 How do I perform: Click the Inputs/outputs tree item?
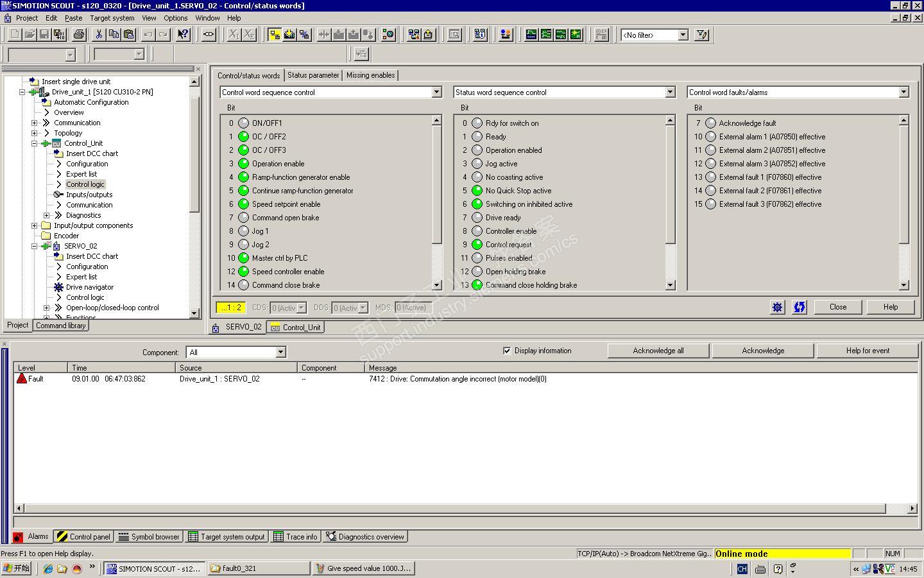tap(89, 195)
